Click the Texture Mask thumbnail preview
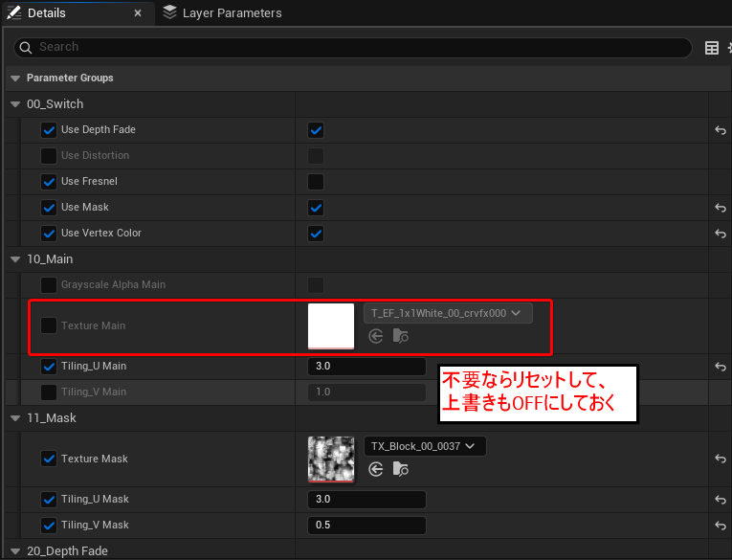Image resolution: width=732 pixels, height=560 pixels. pos(331,459)
